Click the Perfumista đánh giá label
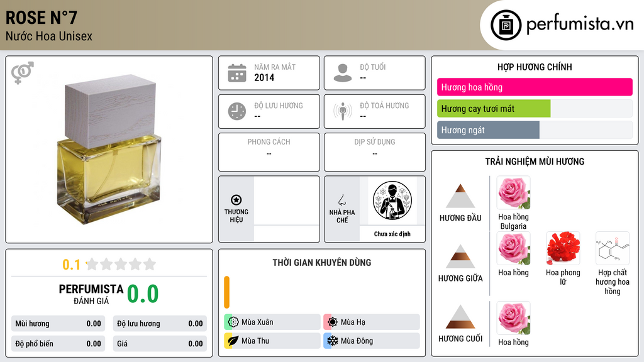The height and width of the screenshot is (362, 644). [91, 294]
